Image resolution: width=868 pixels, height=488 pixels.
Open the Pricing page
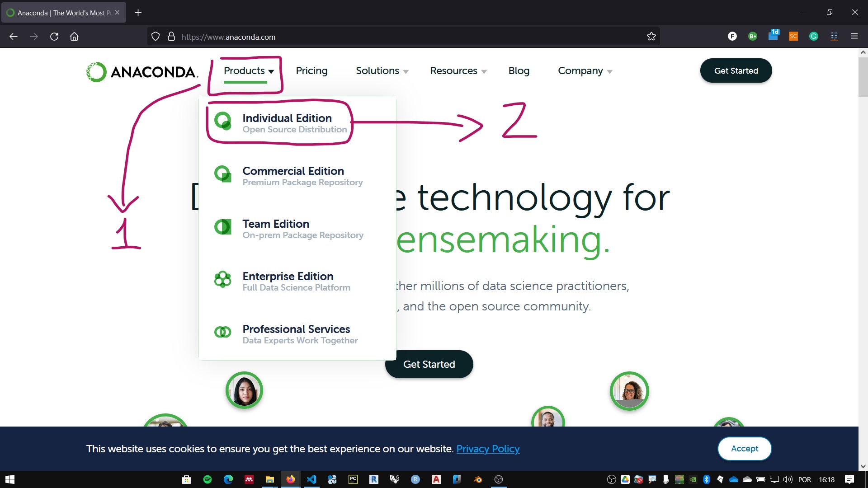pos(311,71)
